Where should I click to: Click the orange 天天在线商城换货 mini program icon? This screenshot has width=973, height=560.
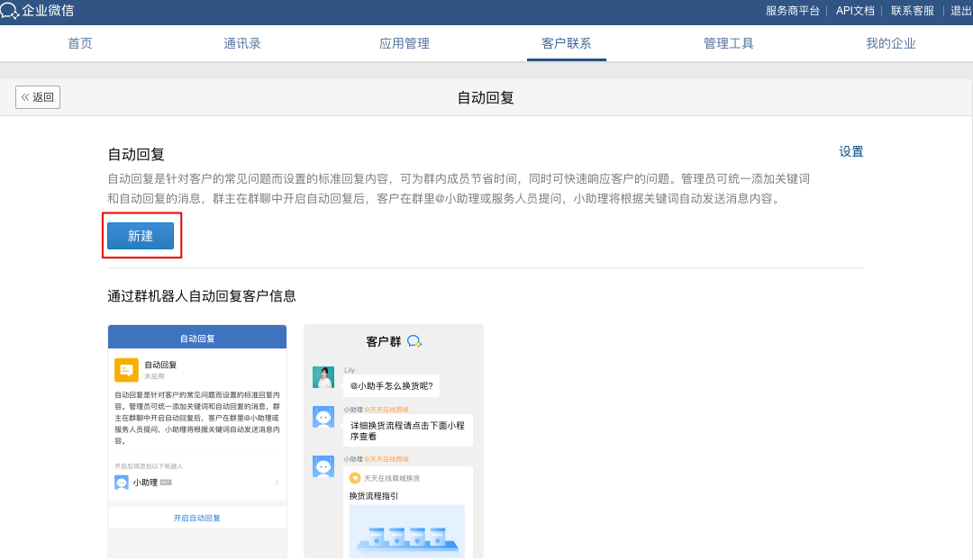coord(355,478)
